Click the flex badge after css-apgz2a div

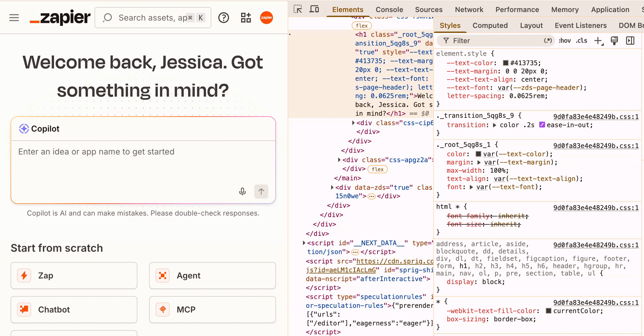pyautogui.click(x=377, y=169)
